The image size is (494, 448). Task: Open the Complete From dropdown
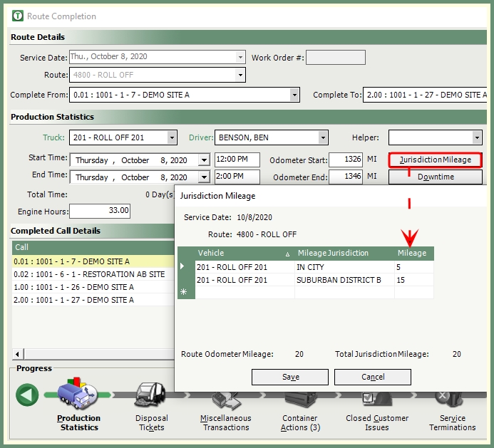coord(294,95)
